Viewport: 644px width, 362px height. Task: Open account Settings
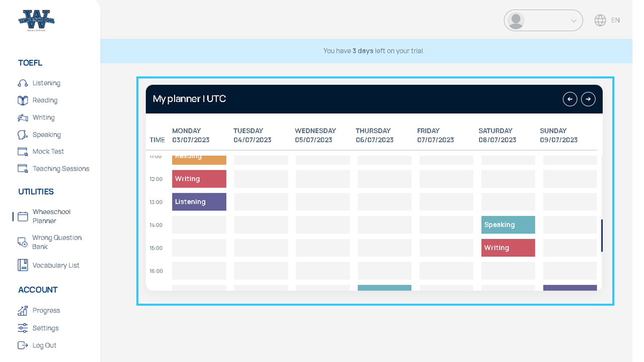click(x=46, y=328)
